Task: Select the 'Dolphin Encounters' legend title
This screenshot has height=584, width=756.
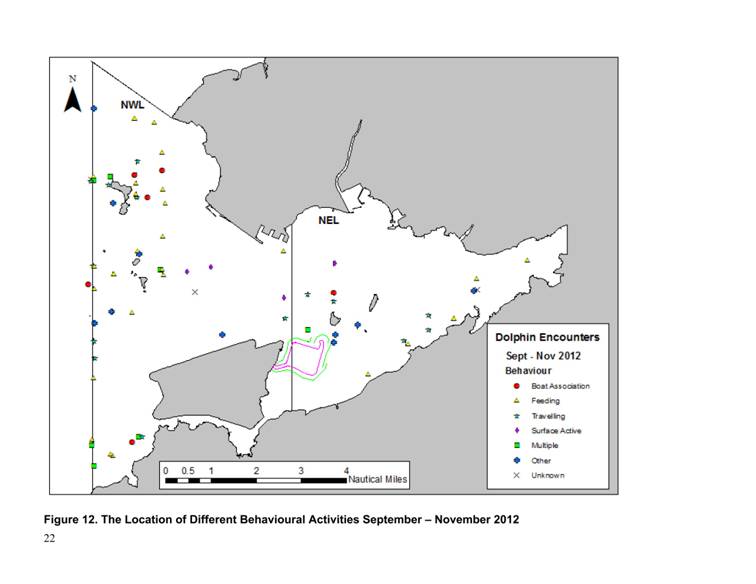Action: point(547,337)
